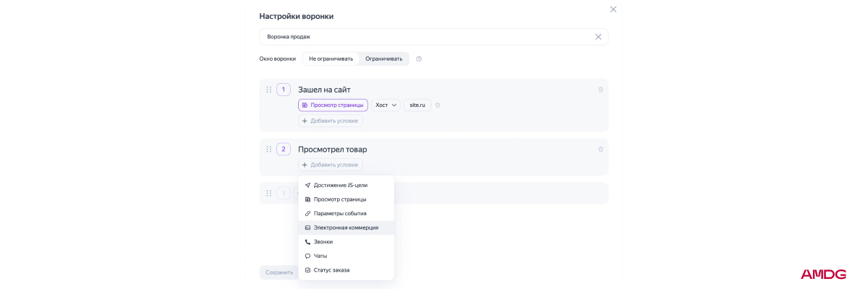Open the 'Просмотр страницы' condition type chip
Viewport: 868px width, 289px height.
(x=333, y=105)
